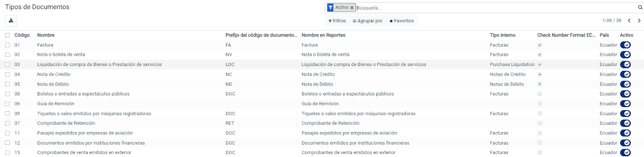Toggle Activo switch for Nota de Crédito row

pyautogui.click(x=625, y=74)
